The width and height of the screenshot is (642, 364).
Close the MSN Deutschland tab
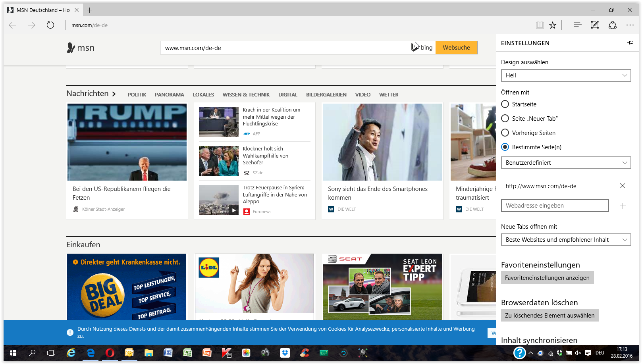coord(77,10)
